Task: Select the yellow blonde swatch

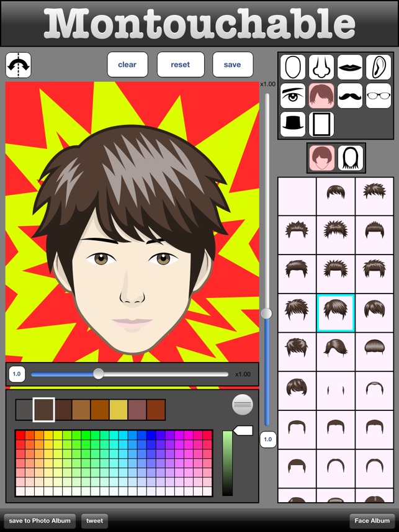Action: coord(119,410)
